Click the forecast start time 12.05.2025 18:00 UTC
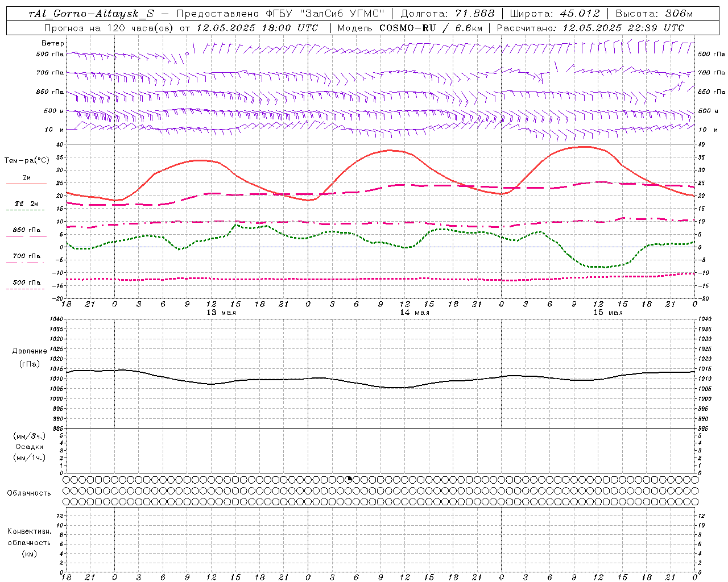Image resolution: width=728 pixels, height=582 pixels. click(x=257, y=28)
